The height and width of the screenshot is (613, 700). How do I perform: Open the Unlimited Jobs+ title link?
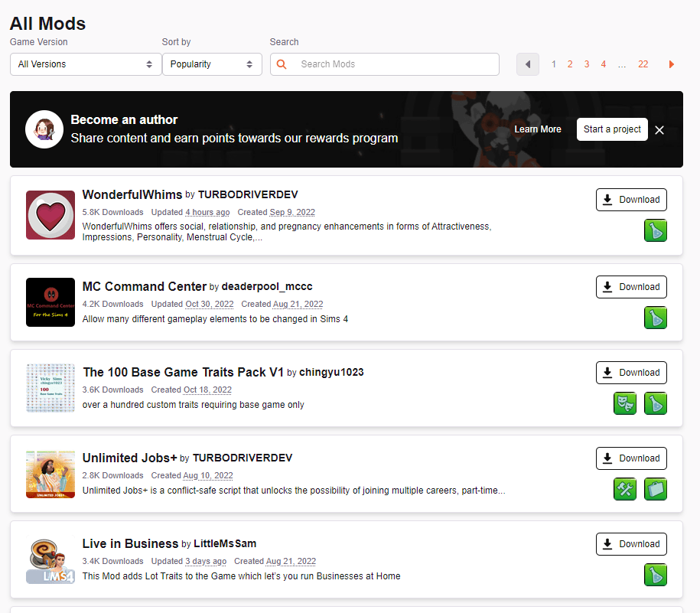click(129, 458)
